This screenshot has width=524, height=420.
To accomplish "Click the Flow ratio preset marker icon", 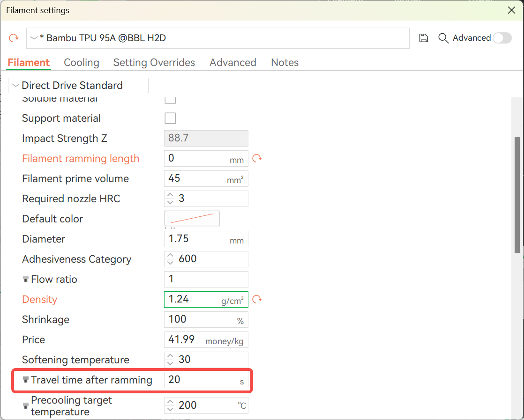I will (x=25, y=279).
